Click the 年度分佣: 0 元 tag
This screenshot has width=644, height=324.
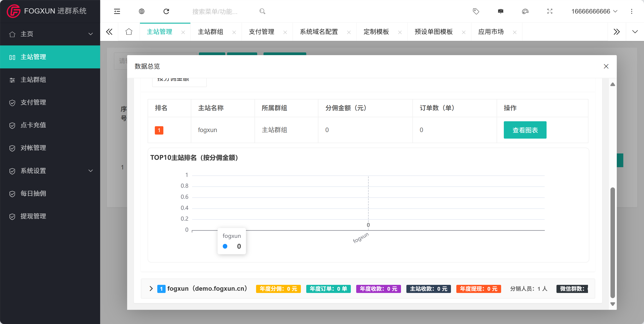tap(278, 289)
